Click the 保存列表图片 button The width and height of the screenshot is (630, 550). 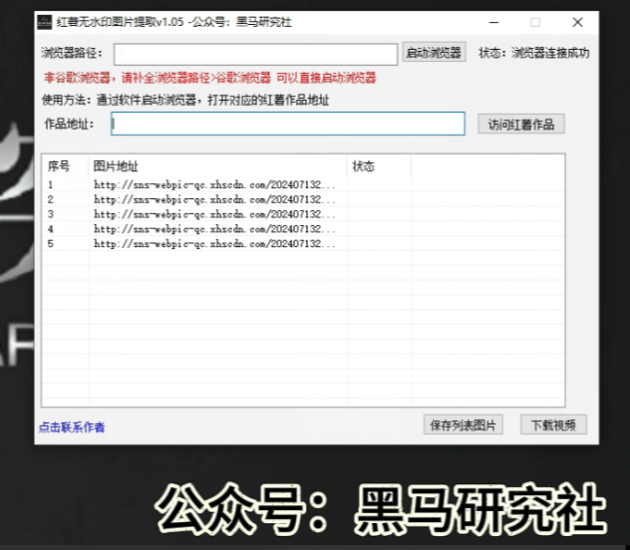point(463,425)
